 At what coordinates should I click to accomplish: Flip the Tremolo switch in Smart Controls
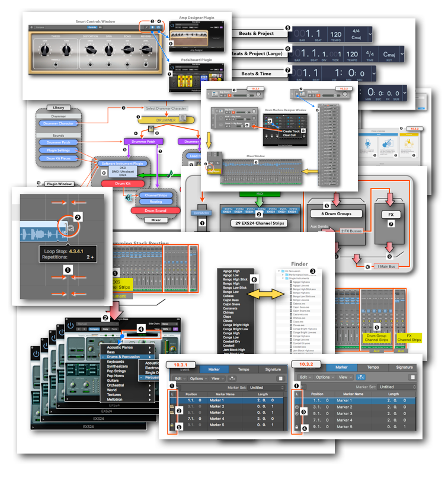(x=56, y=65)
